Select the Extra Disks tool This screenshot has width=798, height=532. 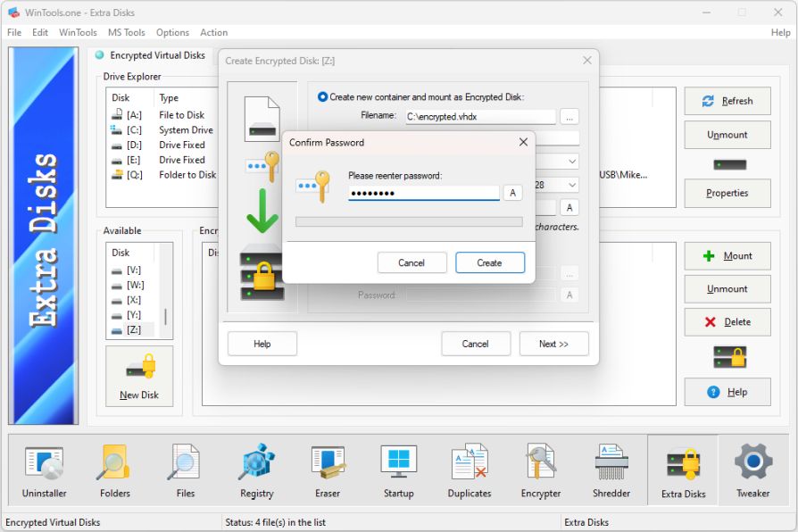coord(683,470)
